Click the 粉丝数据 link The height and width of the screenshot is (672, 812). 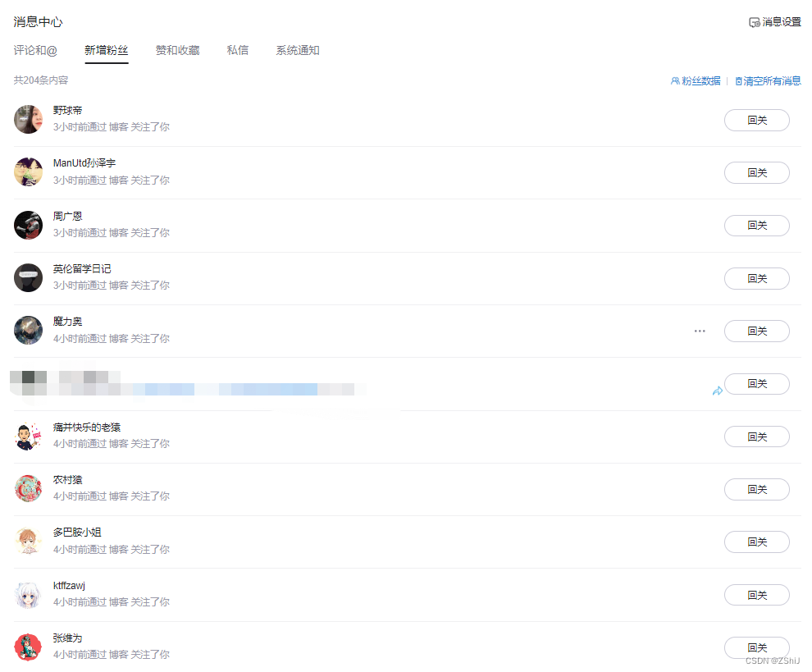point(696,81)
